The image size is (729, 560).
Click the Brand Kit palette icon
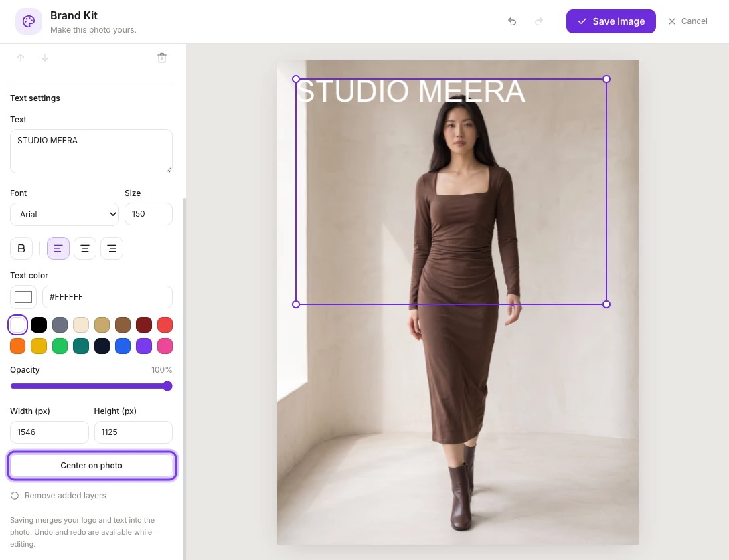tap(29, 21)
